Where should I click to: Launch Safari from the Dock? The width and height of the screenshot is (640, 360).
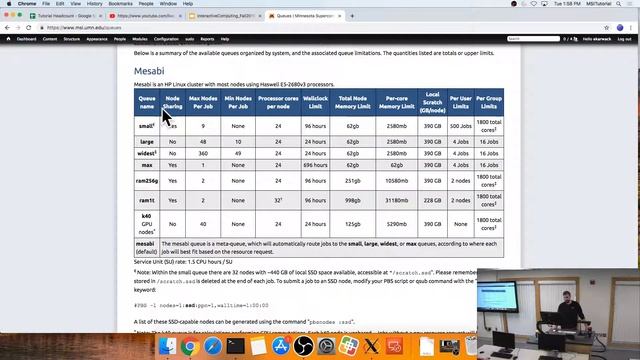point(213,346)
